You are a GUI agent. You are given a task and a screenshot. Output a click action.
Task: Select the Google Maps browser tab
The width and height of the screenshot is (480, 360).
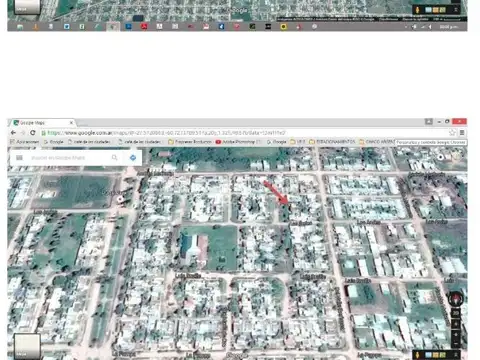pos(43,123)
